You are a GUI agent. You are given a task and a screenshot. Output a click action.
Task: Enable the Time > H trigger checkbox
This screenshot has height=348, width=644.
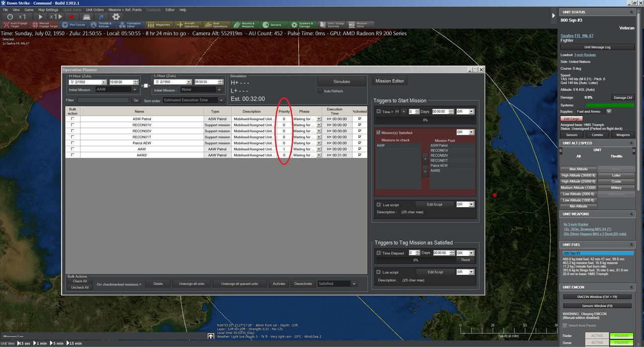(379, 112)
